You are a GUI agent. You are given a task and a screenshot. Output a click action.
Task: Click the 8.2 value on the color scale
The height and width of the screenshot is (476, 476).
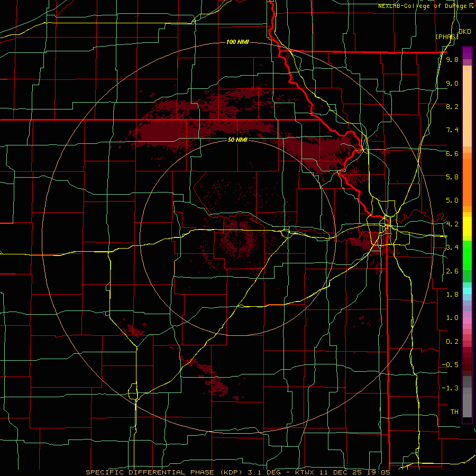tap(452, 106)
